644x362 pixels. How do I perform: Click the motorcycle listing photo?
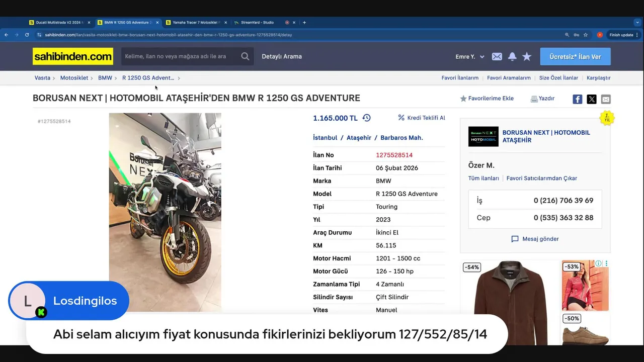point(165,212)
